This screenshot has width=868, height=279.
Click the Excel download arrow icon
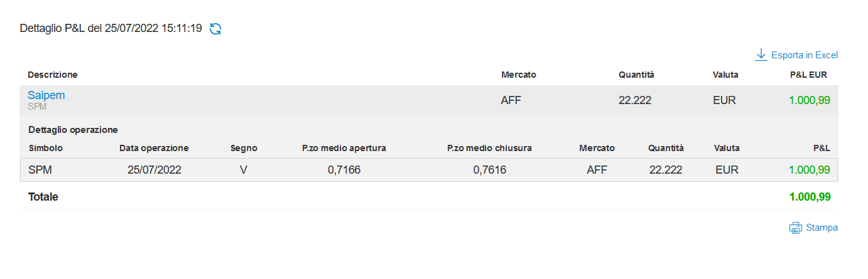click(x=761, y=55)
